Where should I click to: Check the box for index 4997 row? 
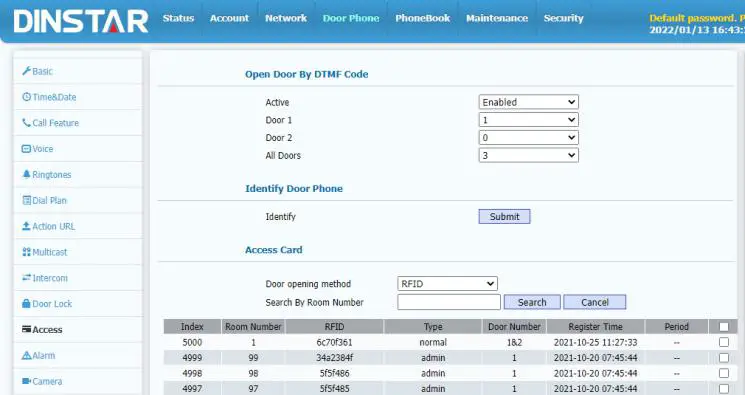pos(724,388)
